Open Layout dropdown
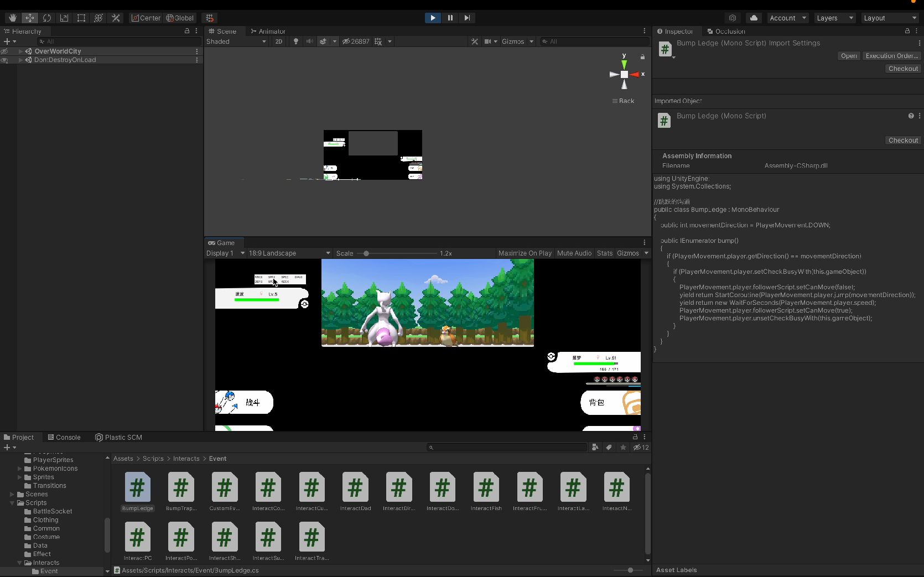Viewport: 924px width, 577px height. pyautogui.click(x=890, y=18)
